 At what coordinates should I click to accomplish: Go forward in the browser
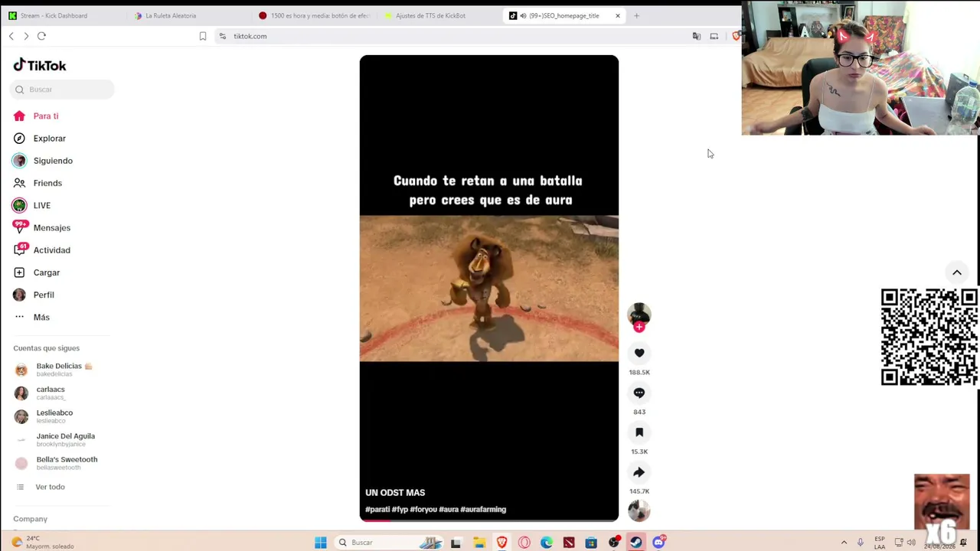tap(26, 36)
